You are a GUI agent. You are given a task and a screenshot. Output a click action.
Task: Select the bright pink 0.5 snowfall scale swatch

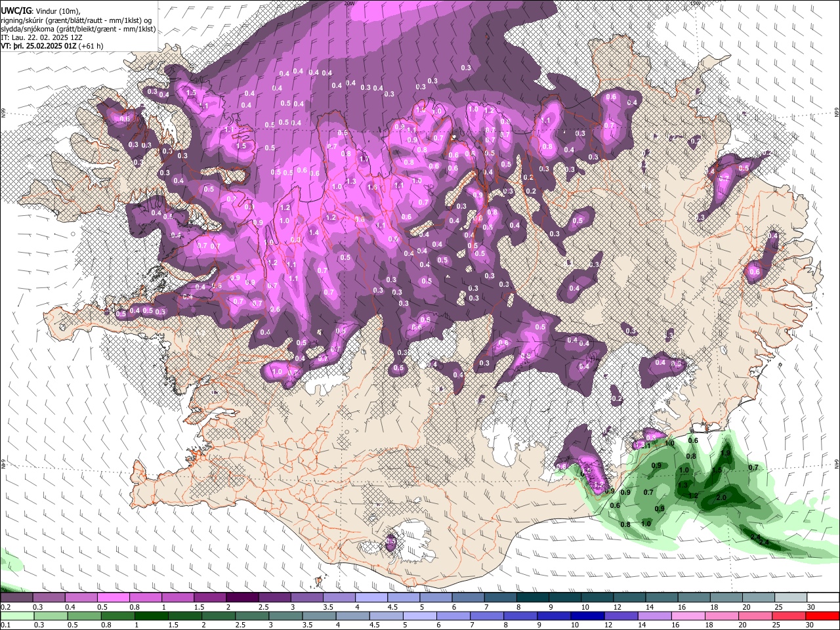114,598
